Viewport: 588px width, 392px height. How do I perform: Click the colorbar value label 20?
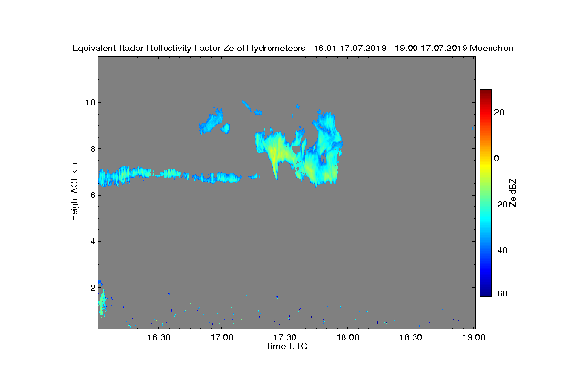click(500, 112)
